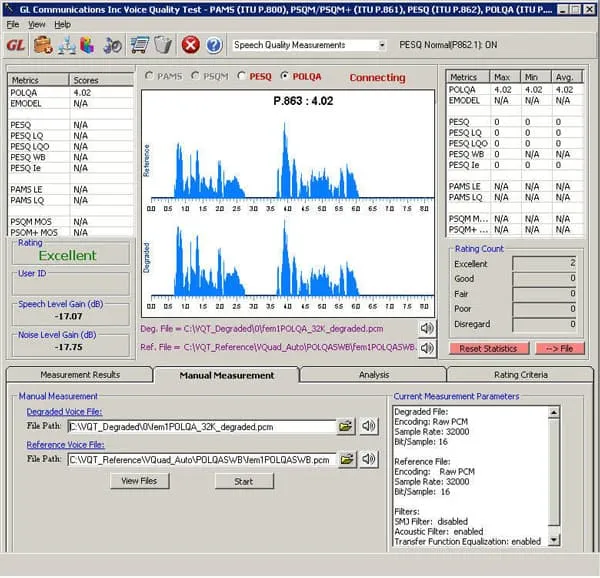Screen dimensions: 600x578
Task: Click the User ID field
Action: tap(71, 285)
